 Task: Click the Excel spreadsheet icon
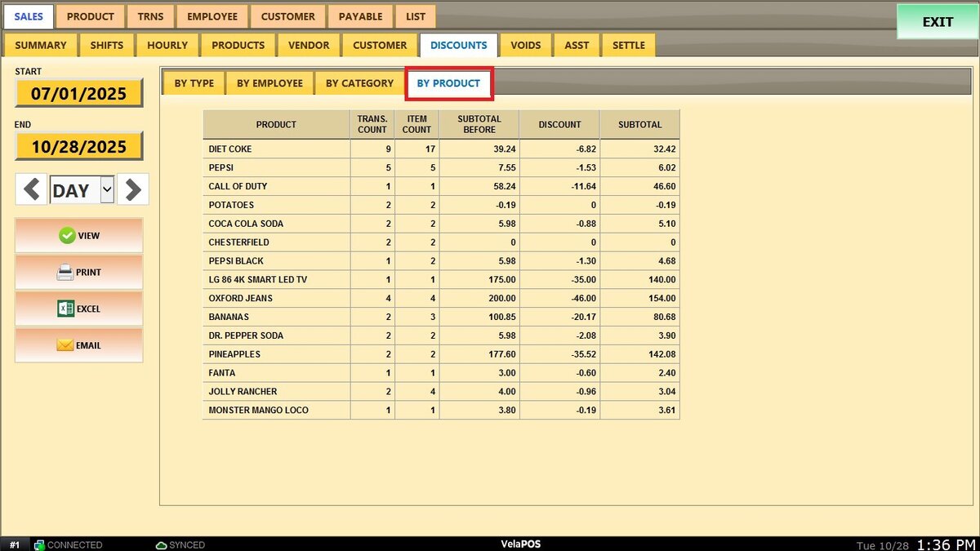(65, 309)
